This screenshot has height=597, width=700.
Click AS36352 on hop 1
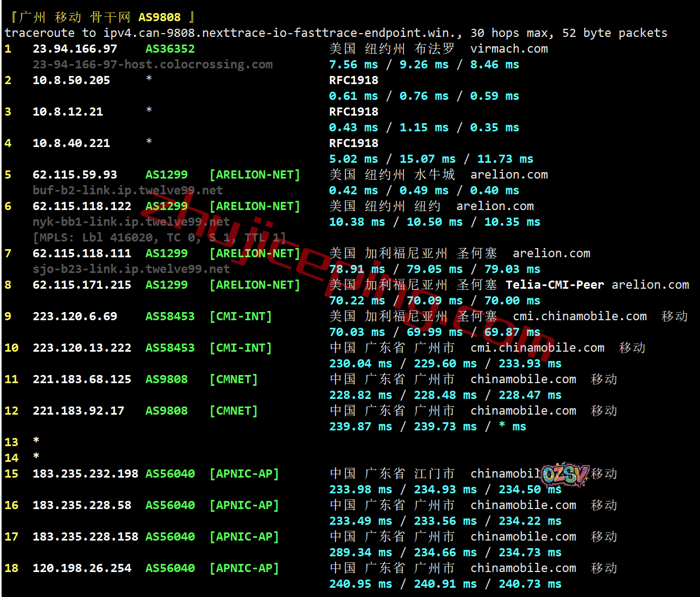coord(170,49)
